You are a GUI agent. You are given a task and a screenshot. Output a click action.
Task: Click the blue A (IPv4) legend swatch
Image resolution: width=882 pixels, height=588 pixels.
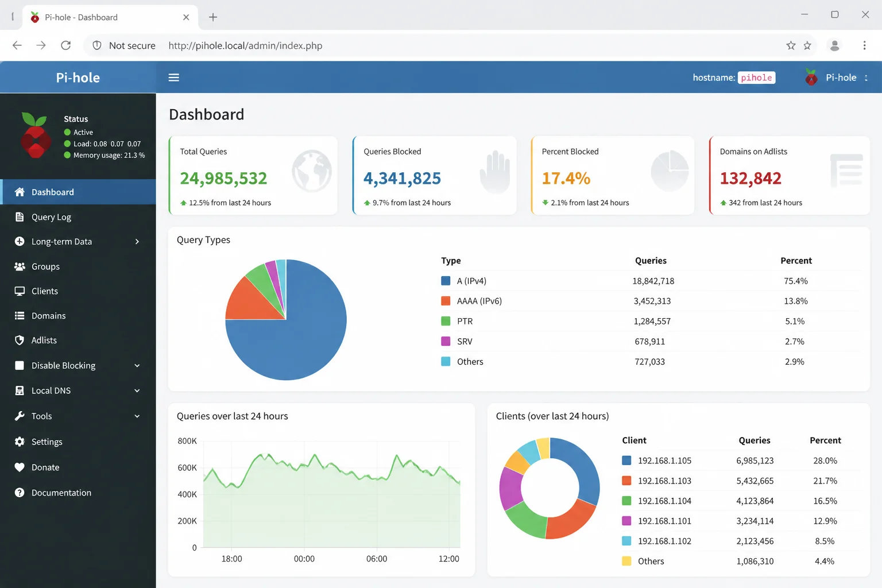coord(446,281)
